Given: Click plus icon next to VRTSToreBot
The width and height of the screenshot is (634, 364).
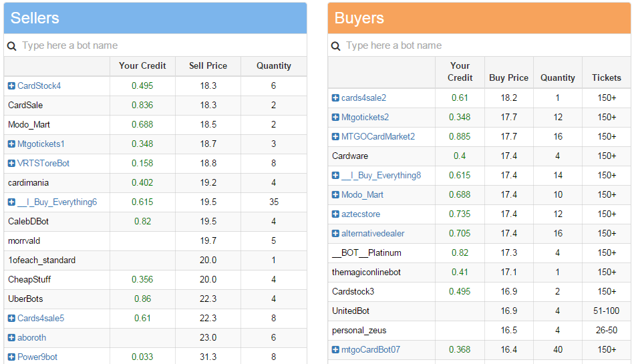Looking at the screenshot, I should click(11, 164).
